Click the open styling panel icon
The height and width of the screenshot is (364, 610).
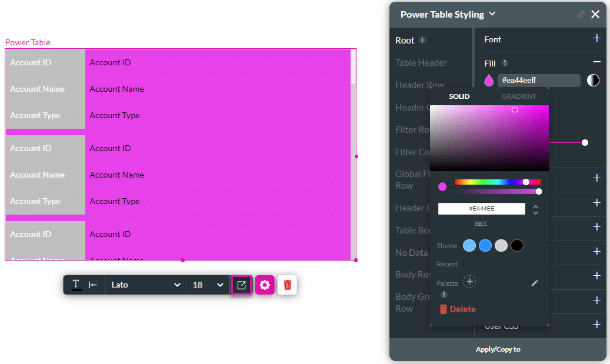coord(241,285)
